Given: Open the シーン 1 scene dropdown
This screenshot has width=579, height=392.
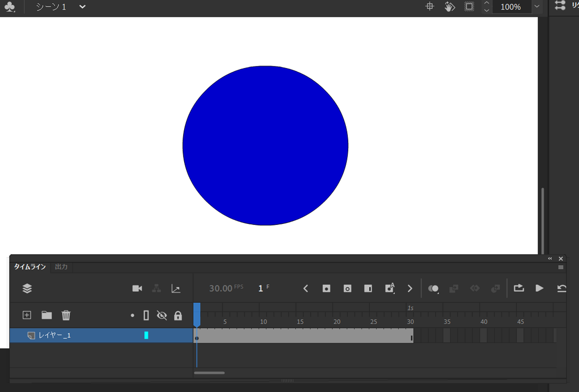Looking at the screenshot, I should pyautogui.click(x=82, y=7).
